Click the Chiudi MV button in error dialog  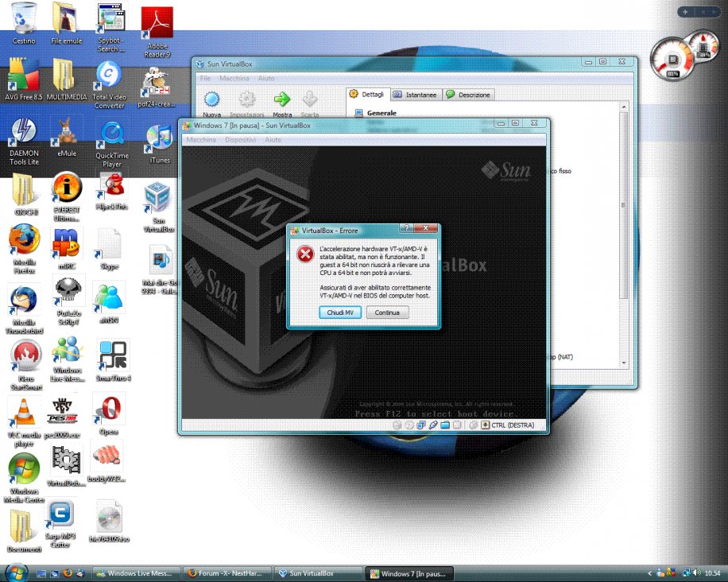(340, 312)
